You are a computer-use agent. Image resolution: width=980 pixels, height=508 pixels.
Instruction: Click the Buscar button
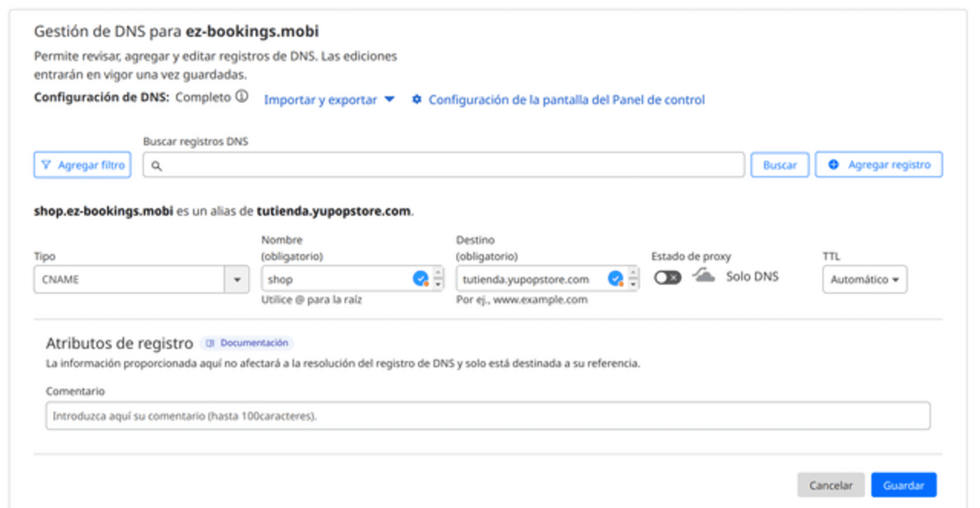click(780, 165)
